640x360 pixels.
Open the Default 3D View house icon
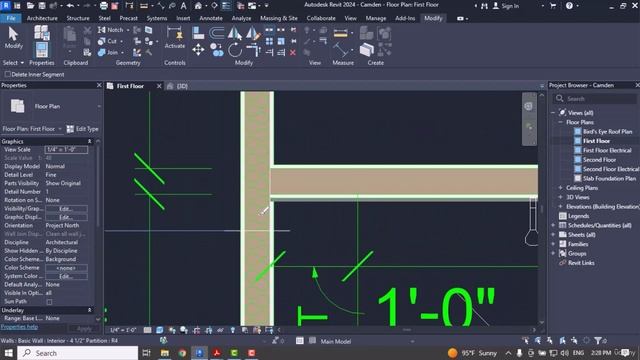pos(198,6)
